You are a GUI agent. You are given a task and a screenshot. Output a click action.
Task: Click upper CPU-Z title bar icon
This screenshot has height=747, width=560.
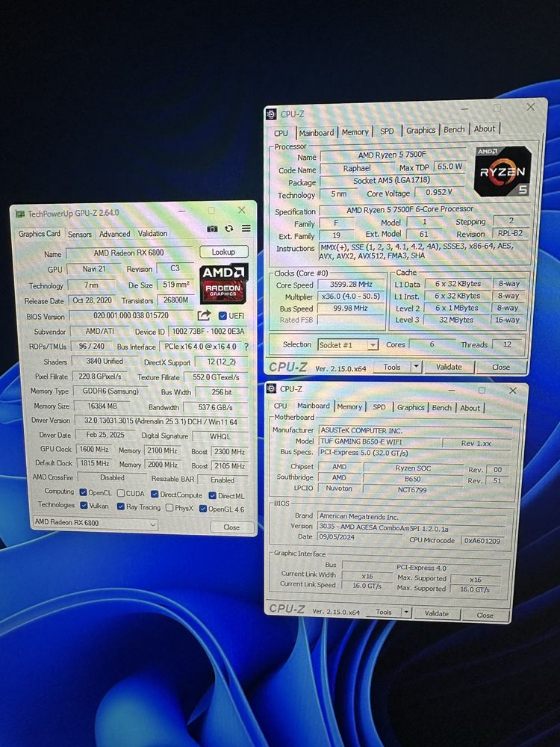pos(271,114)
